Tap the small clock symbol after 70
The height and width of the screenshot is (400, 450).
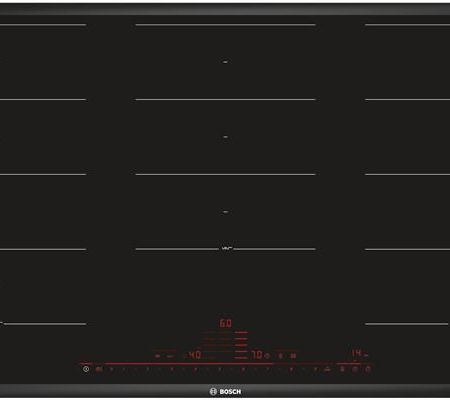click(267, 356)
